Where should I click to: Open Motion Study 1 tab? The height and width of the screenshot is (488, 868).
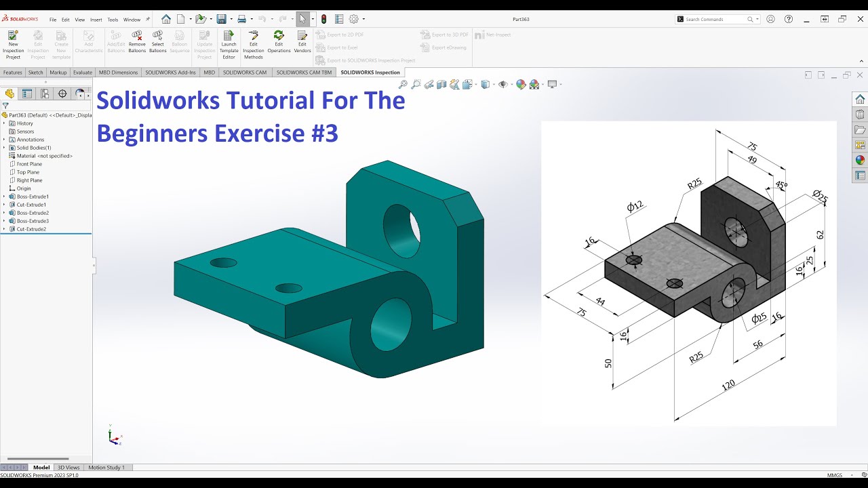[x=106, y=468]
